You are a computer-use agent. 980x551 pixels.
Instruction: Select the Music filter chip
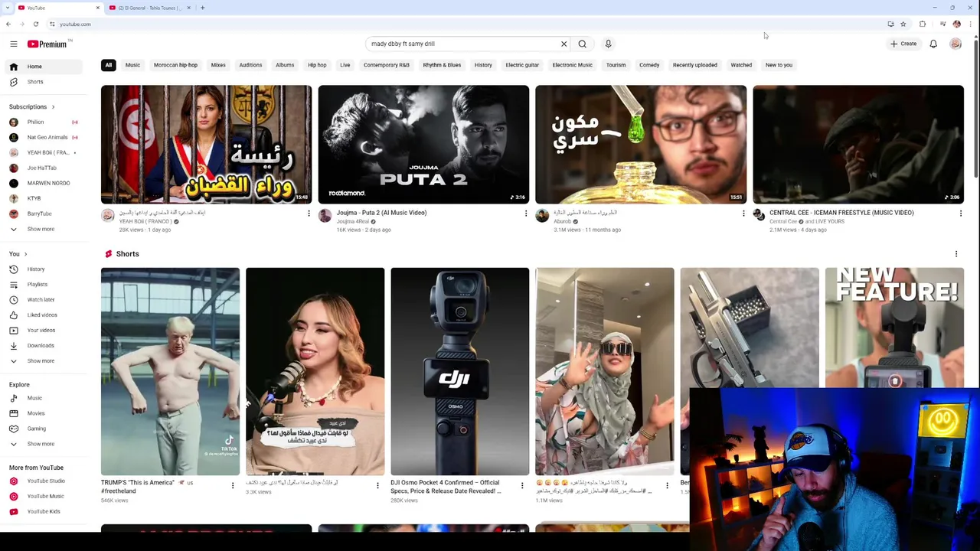(132, 65)
